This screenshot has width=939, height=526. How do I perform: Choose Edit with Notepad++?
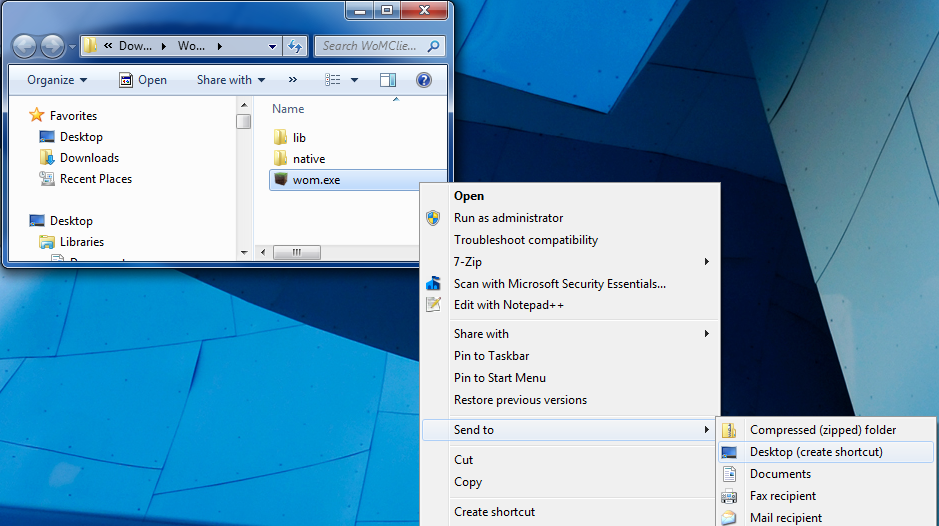pos(570,305)
